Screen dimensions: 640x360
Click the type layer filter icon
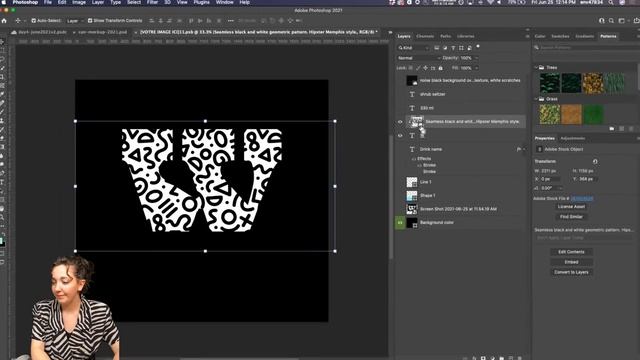pos(453,48)
